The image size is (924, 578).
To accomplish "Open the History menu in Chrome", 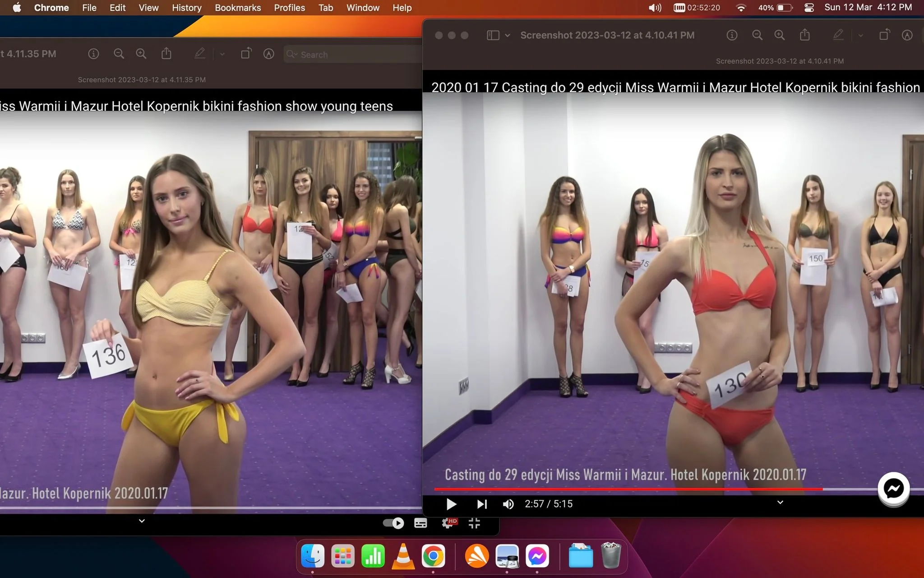I will 187,8.
